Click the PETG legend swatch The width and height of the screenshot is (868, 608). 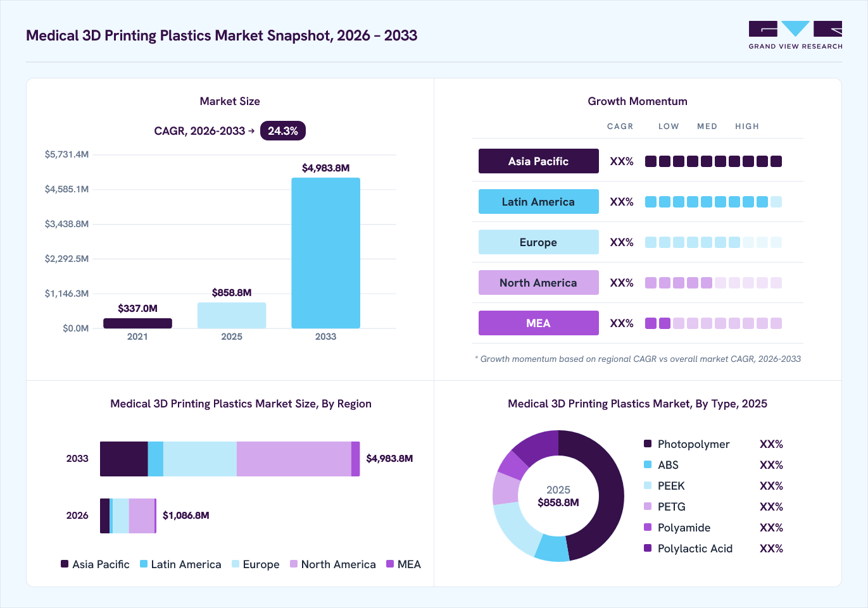click(x=648, y=506)
